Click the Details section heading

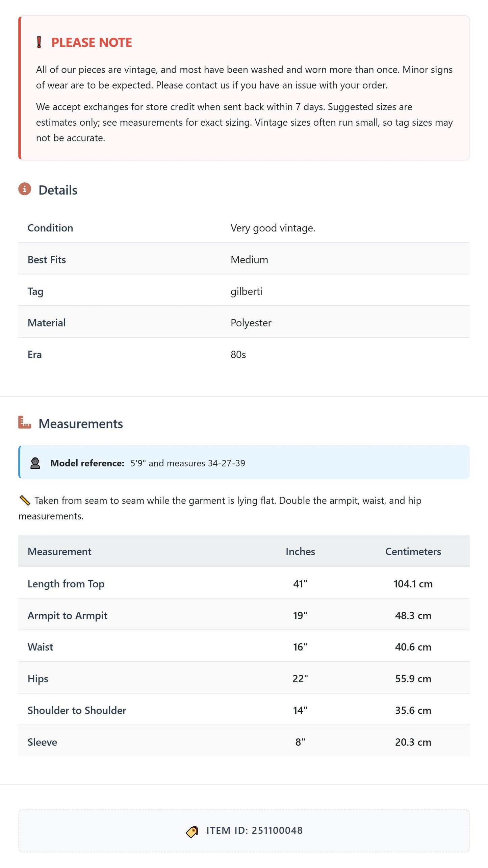[58, 190]
